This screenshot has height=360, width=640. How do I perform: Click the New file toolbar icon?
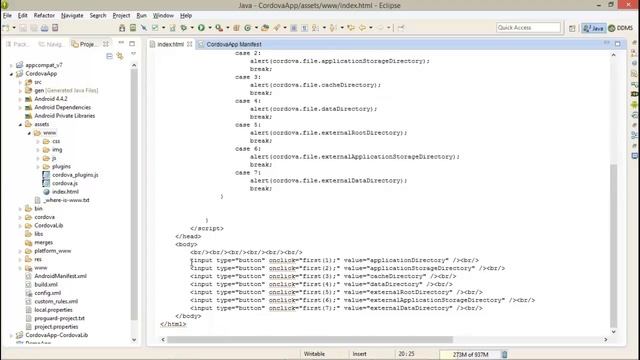[x=6, y=28]
